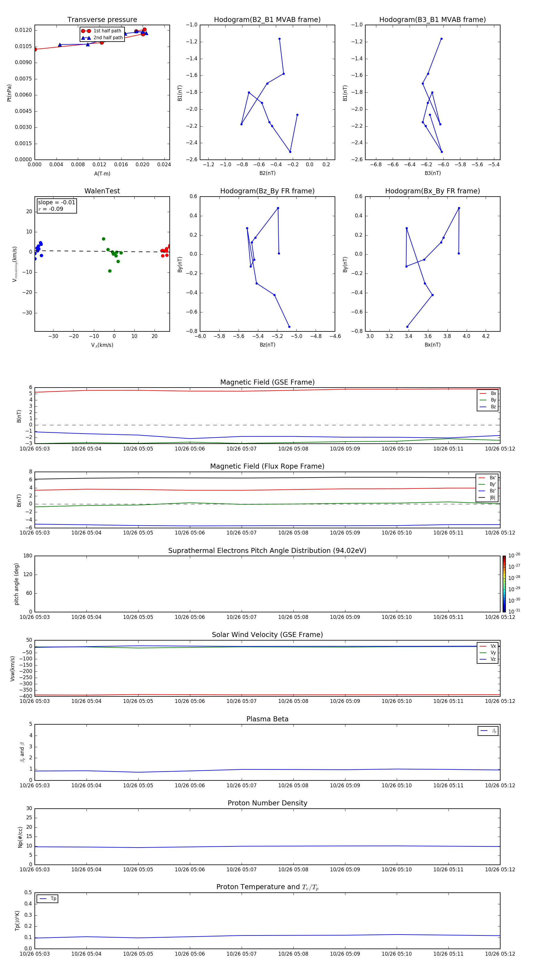Image resolution: width=535 pixels, height=980 pixels.
Task: Click the "Np(#/cc)" y-axis label
Action: pos(20,837)
